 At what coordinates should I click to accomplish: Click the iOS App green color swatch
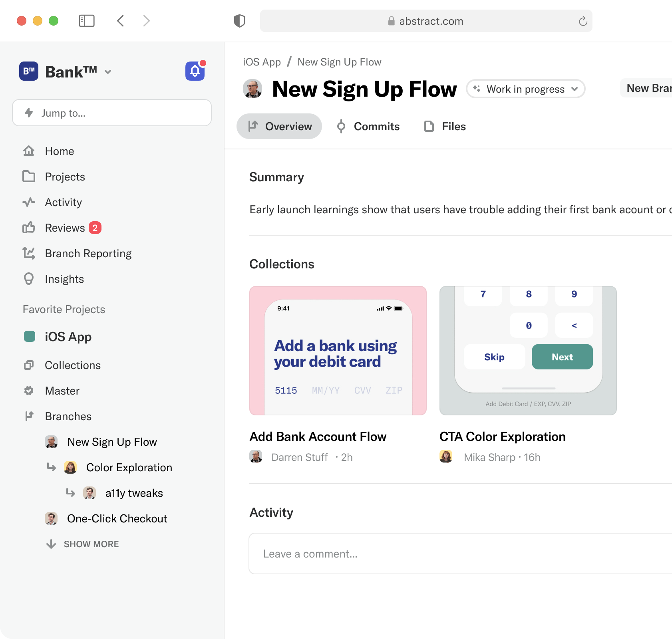tap(30, 336)
